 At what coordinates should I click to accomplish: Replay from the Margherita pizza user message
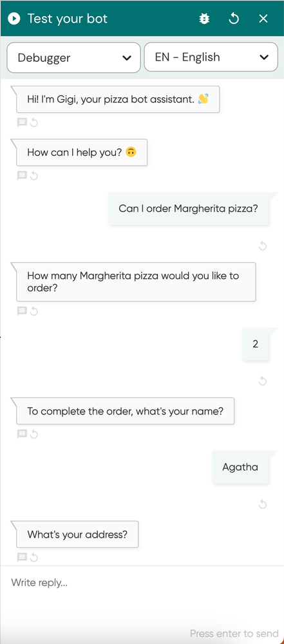tap(263, 246)
